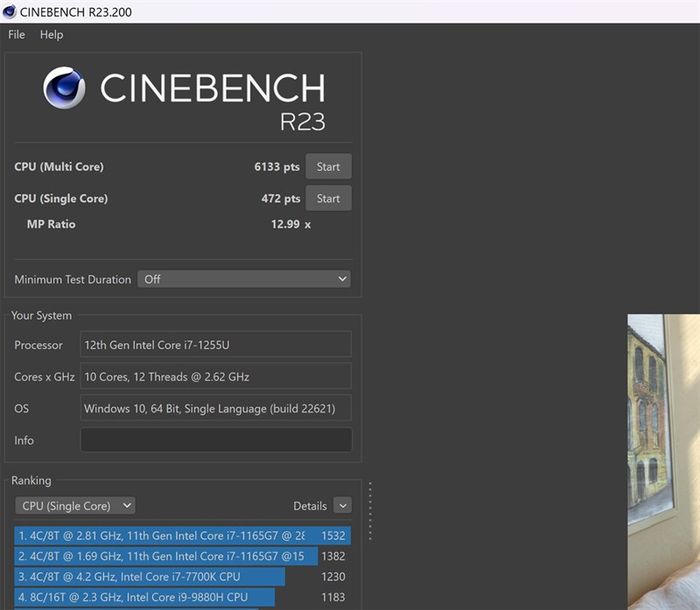Select the Core i7-7700K ranking entry
Viewport: 700px width, 610px height.
tap(183, 577)
